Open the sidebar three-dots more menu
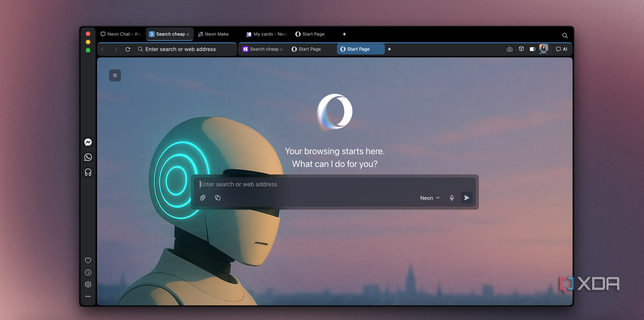This screenshot has height=320, width=644. pyautogui.click(x=88, y=297)
